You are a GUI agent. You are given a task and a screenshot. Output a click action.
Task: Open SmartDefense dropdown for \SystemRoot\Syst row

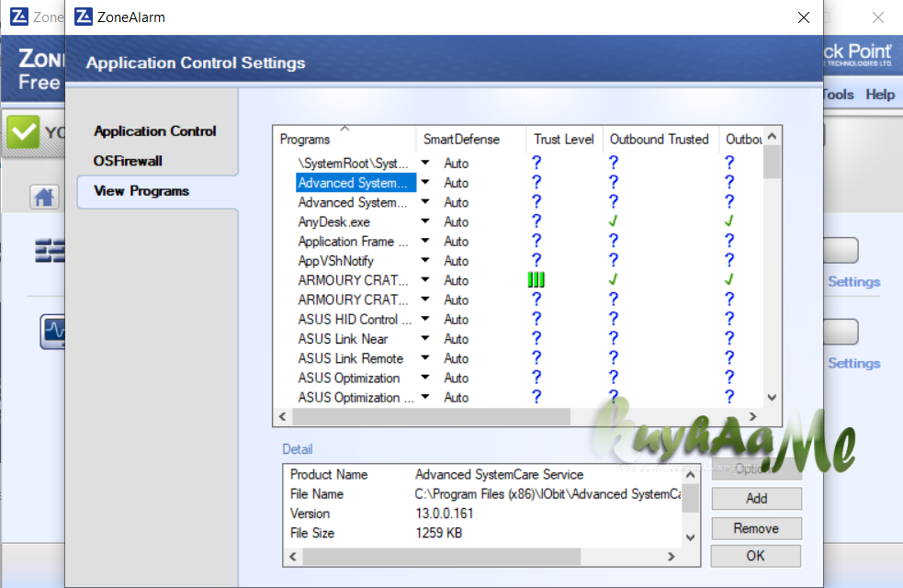425,163
